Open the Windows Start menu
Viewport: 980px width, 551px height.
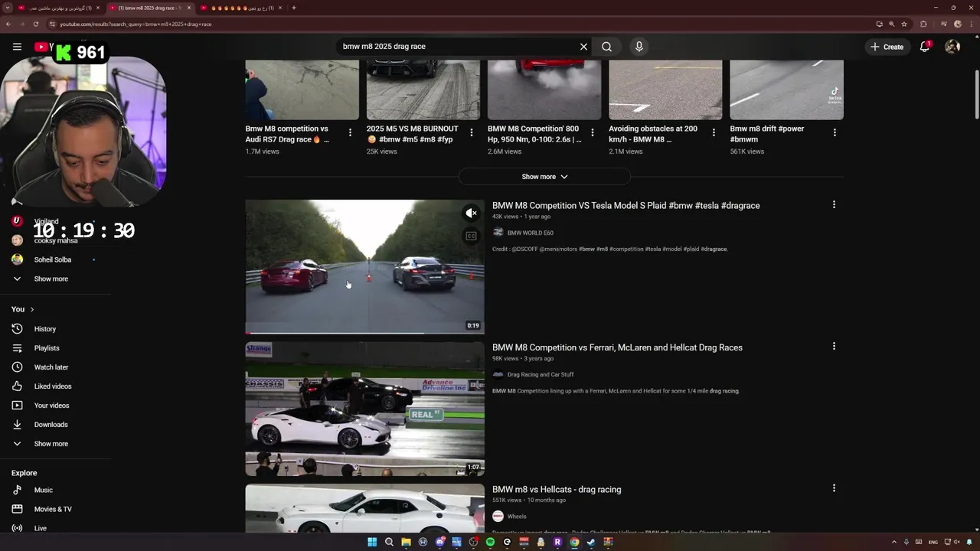372,542
